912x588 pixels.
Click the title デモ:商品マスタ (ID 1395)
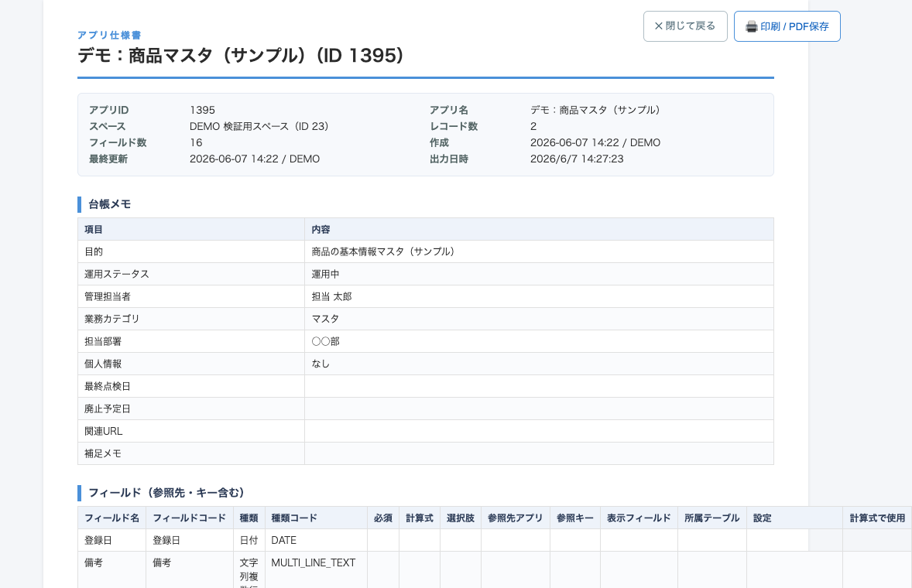point(241,56)
